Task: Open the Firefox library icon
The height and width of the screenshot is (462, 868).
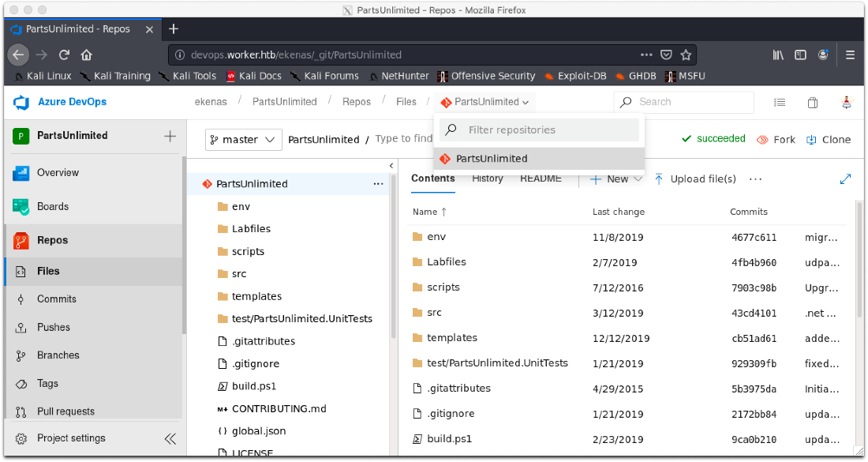Action: [778, 54]
